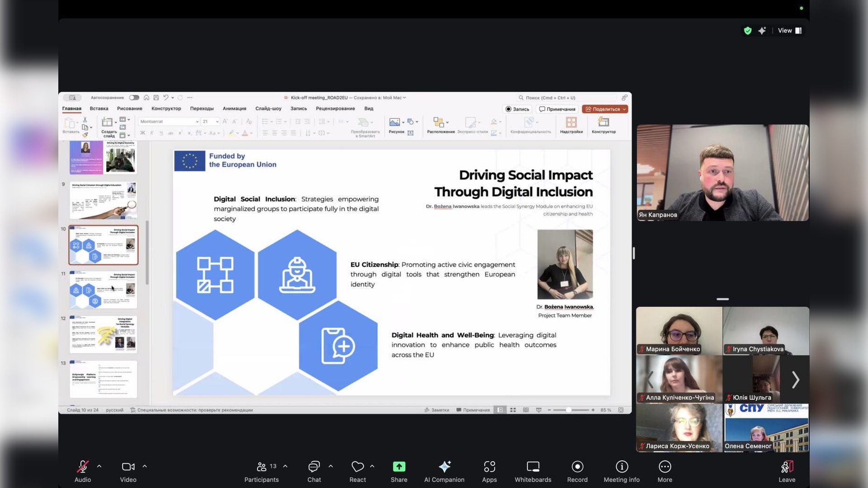Image resolution: width=868 pixels, height=488 pixels.
Task: Expand participants options chevron
Action: pos(285,466)
